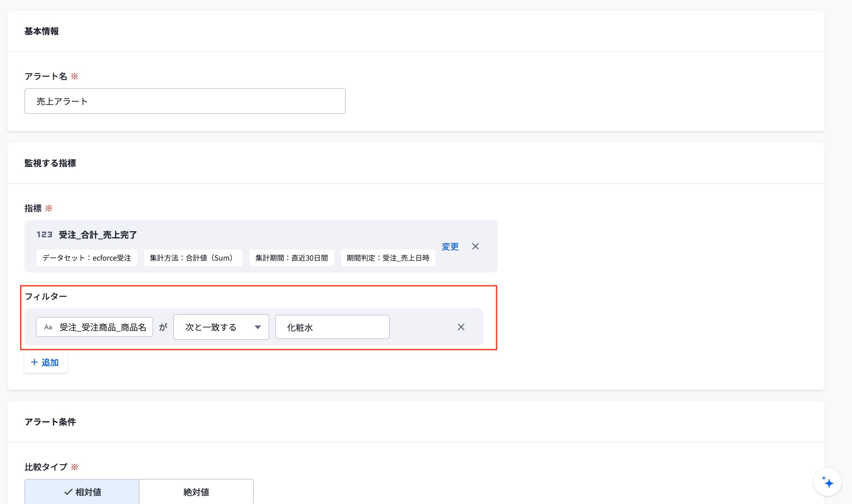Click 変更 link for the metric
This screenshot has width=852, height=504.
[450, 247]
